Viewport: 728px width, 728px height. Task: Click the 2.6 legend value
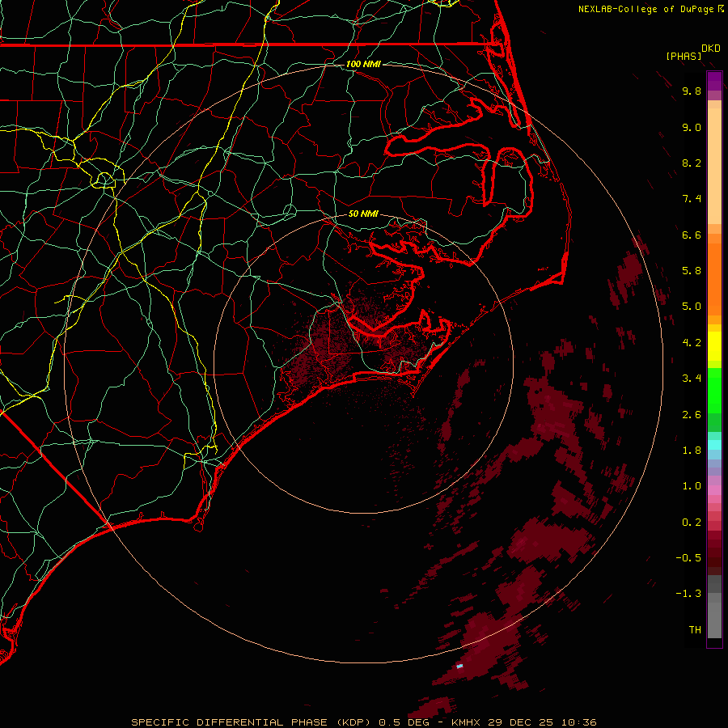pyautogui.click(x=692, y=415)
